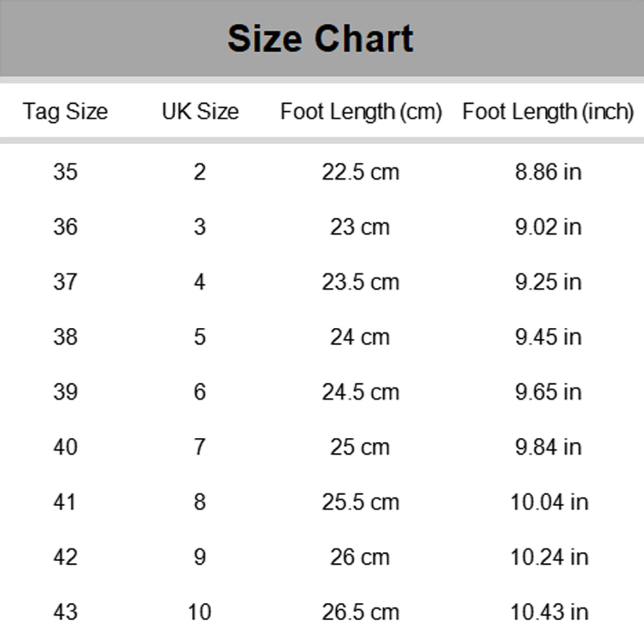Image resolution: width=644 pixels, height=644 pixels.
Task: Select tag size 43 cell
Action: pos(65,612)
